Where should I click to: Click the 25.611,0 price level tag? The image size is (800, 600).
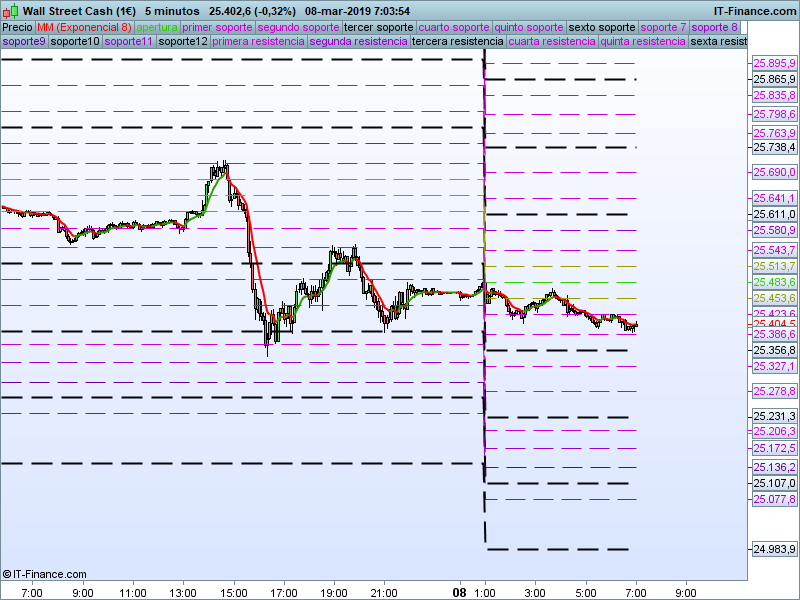774,214
